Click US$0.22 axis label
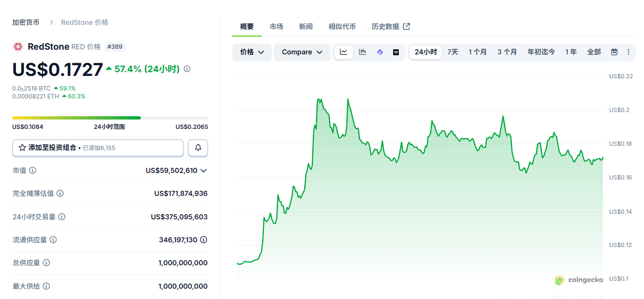The image size is (644, 299). pyautogui.click(x=621, y=76)
